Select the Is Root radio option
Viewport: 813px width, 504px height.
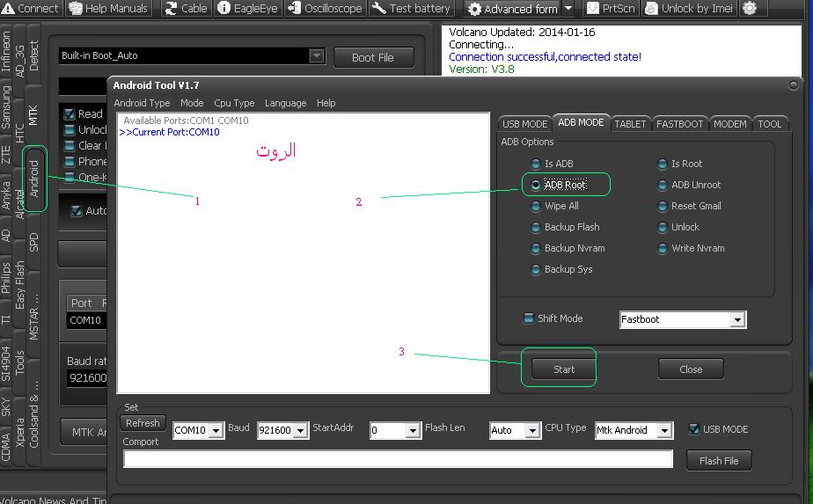[x=663, y=164]
